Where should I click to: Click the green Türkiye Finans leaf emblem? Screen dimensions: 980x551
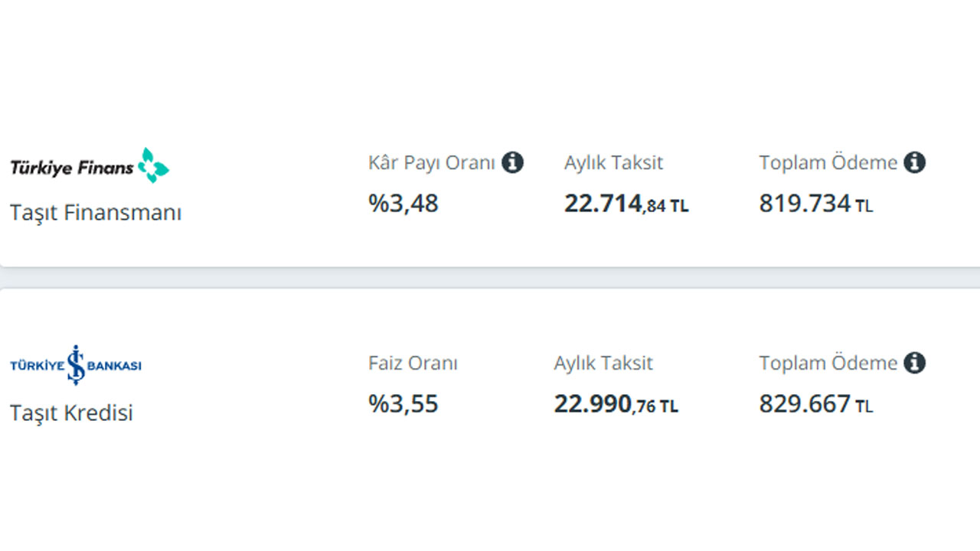[x=153, y=165]
